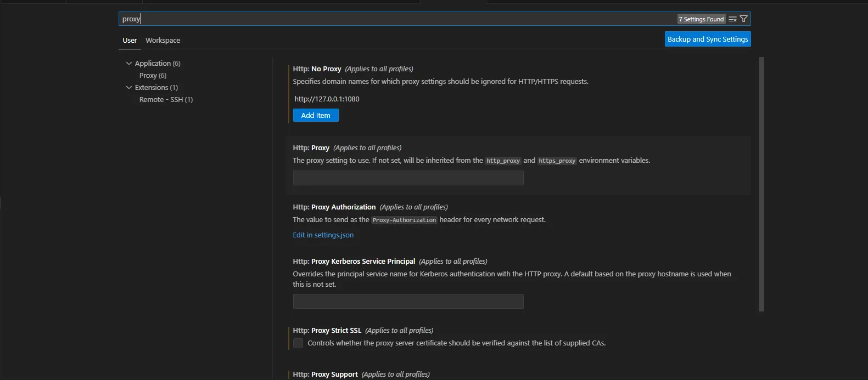This screenshot has height=380, width=868.
Task: Click the Http: Proxy text field
Action: pos(408,178)
